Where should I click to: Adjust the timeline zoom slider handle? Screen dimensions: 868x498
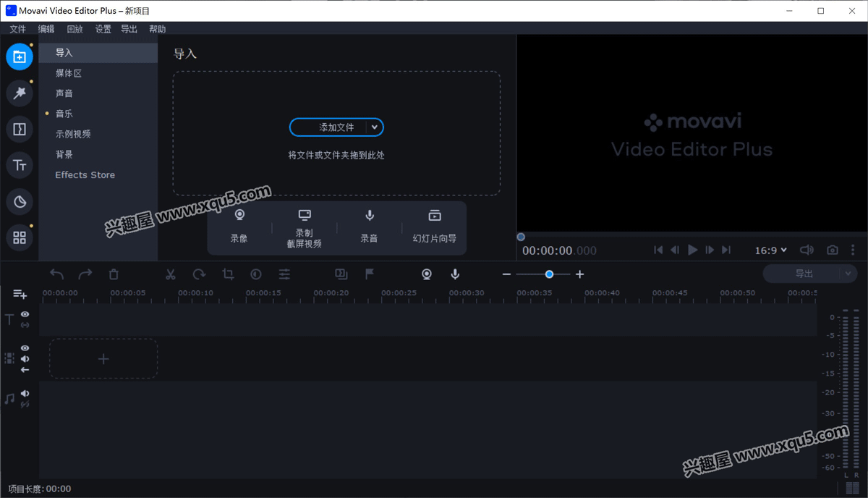(549, 274)
